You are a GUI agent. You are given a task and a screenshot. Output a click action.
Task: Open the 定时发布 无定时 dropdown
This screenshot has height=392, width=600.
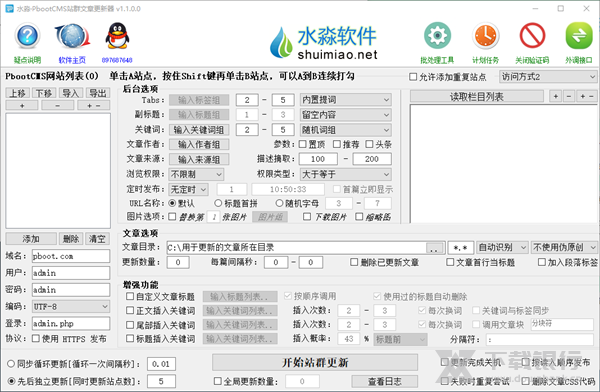(x=189, y=189)
